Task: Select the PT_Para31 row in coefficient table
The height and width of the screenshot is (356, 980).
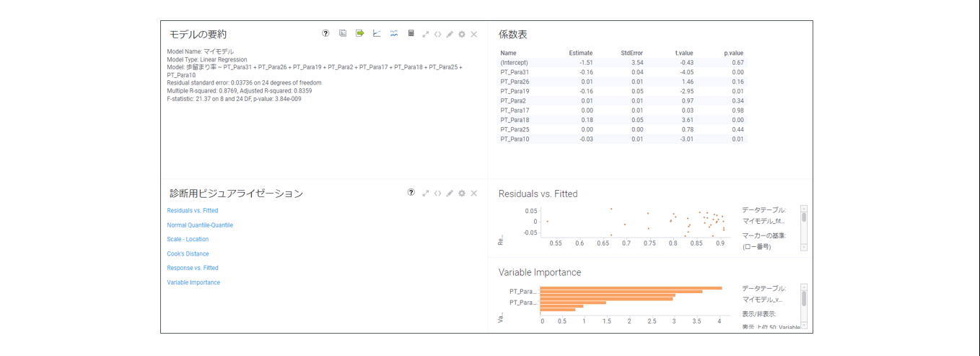Action: pyautogui.click(x=622, y=72)
